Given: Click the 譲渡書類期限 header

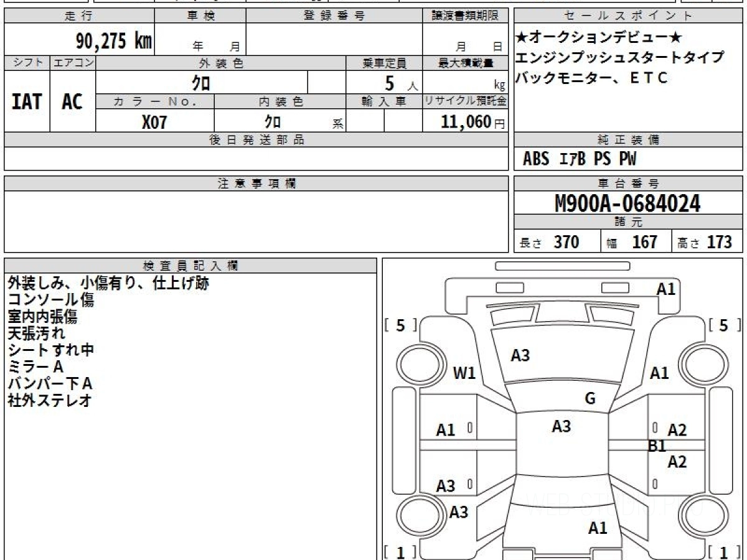Looking at the screenshot, I should click(x=465, y=16).
